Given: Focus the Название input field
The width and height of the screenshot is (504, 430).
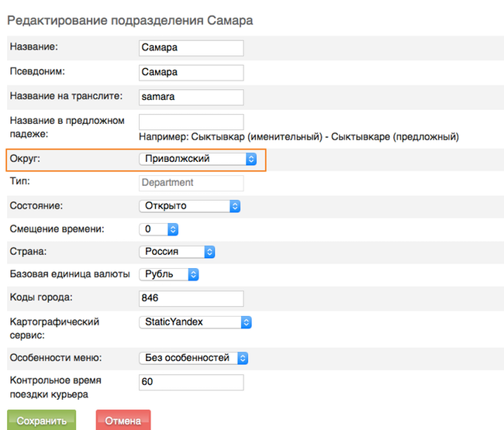Looking at the screenshot, I should coord(192,48).
